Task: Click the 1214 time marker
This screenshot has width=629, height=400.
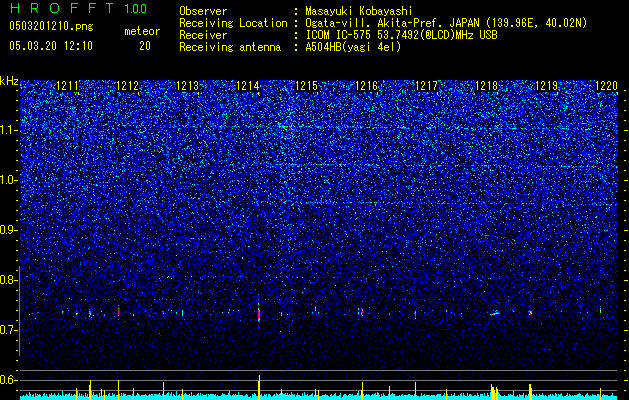Action: (248, 86)
